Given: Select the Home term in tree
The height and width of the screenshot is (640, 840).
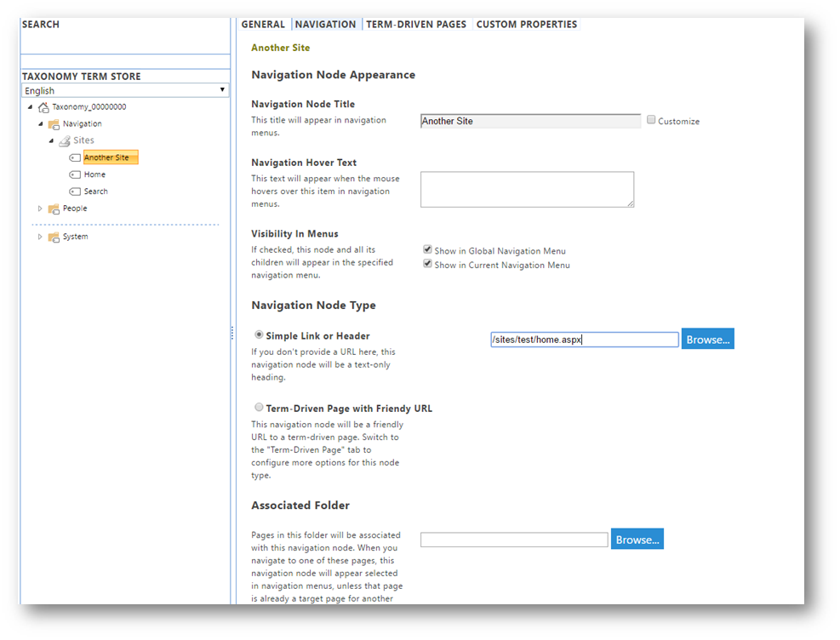Looking at the screenshot, I should 94,174.
